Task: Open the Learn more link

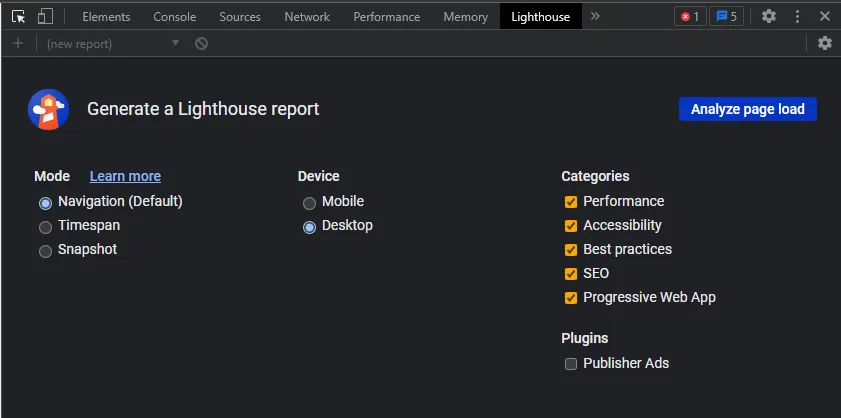Action: (125, 176)
